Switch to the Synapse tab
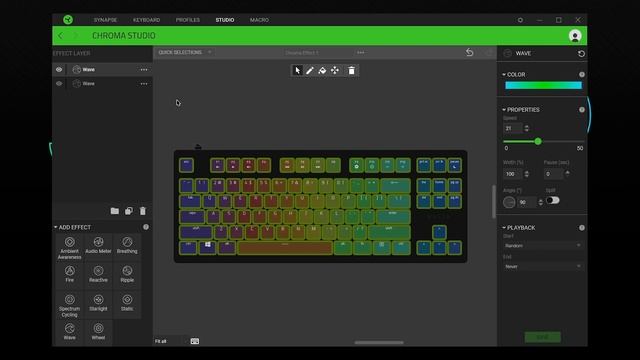640x360 pixels. pos(105,20)
